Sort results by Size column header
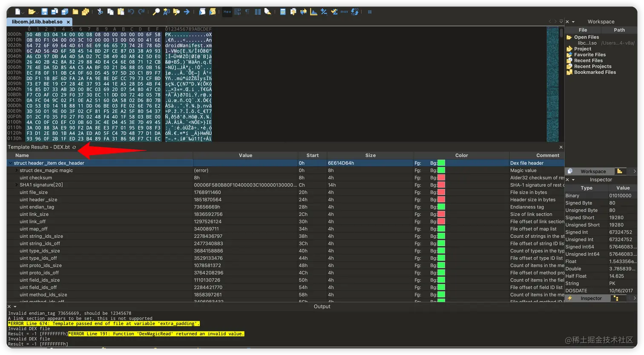644x355 pixels. point(370,156)
